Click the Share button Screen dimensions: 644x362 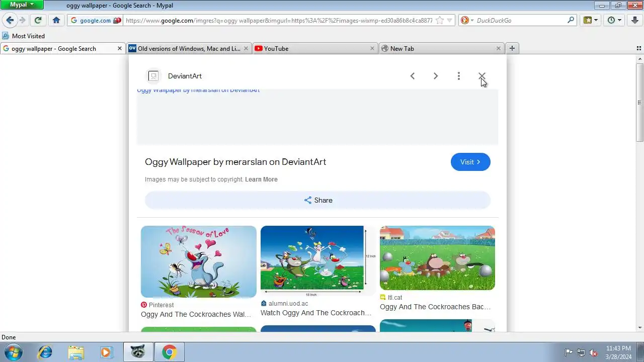pos(317,200)
